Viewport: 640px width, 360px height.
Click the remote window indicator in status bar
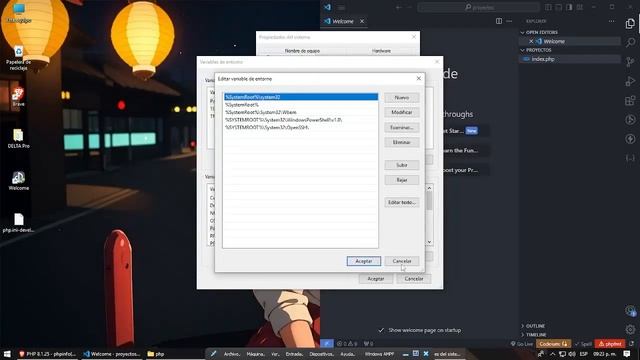[x=327, y=344]
